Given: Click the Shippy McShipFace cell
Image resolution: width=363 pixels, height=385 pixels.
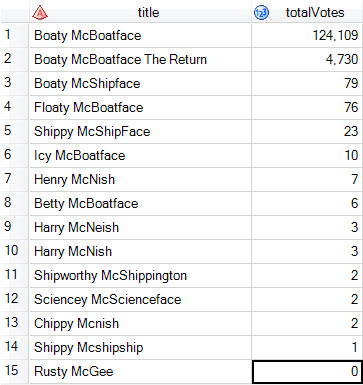Looking at the screenshot, I should click(140, 131).
